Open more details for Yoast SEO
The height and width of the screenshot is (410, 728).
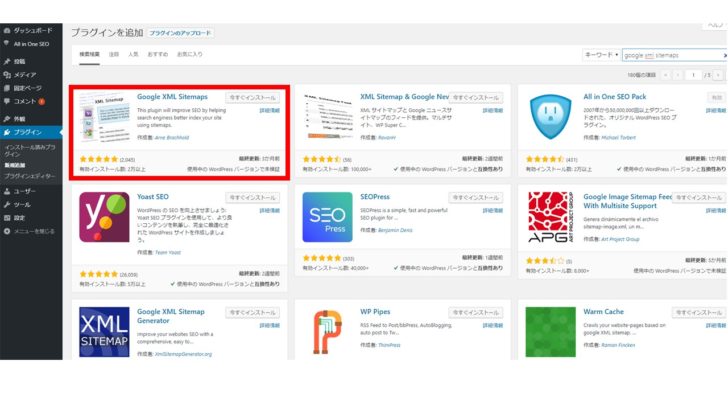coord(269,210)
